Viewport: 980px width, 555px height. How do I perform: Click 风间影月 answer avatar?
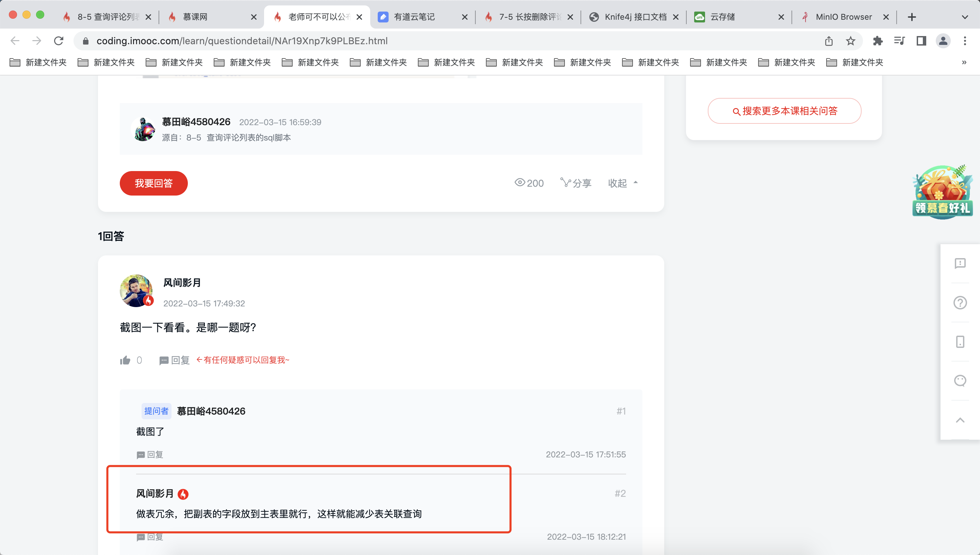pos(136,290)
